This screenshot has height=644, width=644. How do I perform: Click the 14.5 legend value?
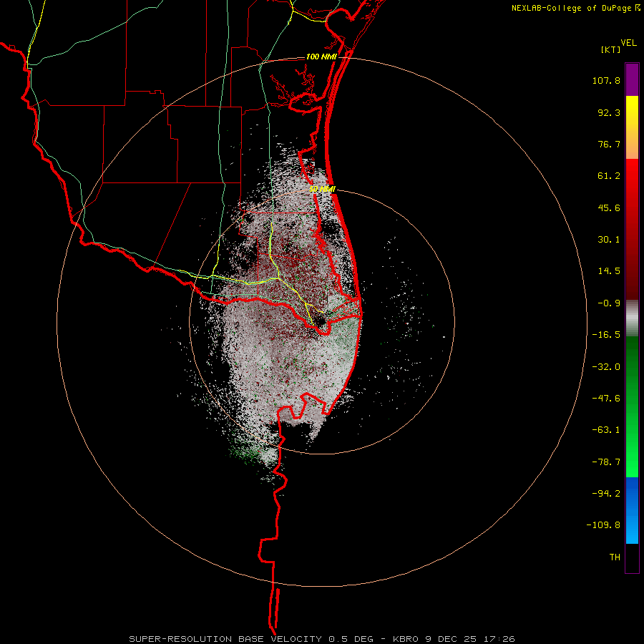[x=609, y=271]
